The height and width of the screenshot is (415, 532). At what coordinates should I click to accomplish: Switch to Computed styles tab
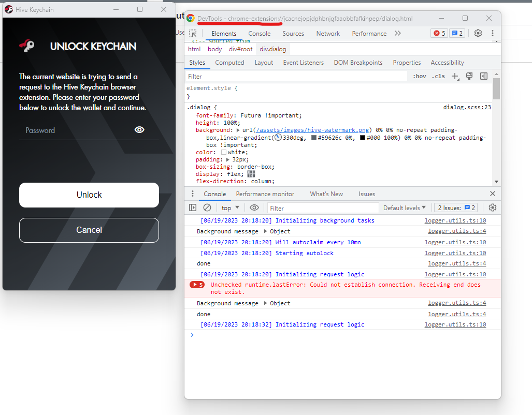(x=229, y=63)
